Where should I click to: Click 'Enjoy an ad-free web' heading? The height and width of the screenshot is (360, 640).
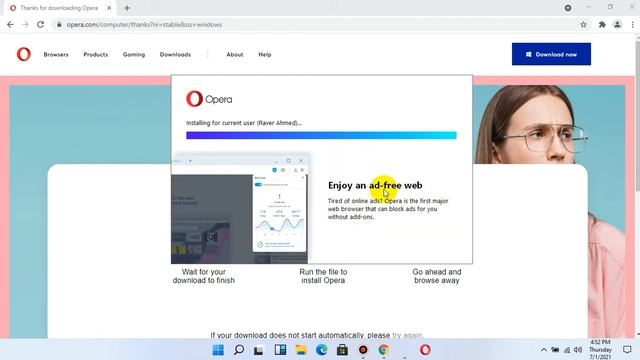tap(375, 185)
